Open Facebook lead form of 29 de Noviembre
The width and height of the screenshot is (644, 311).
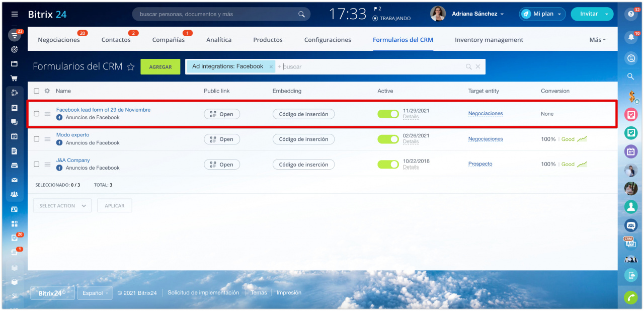click(103, 110)
